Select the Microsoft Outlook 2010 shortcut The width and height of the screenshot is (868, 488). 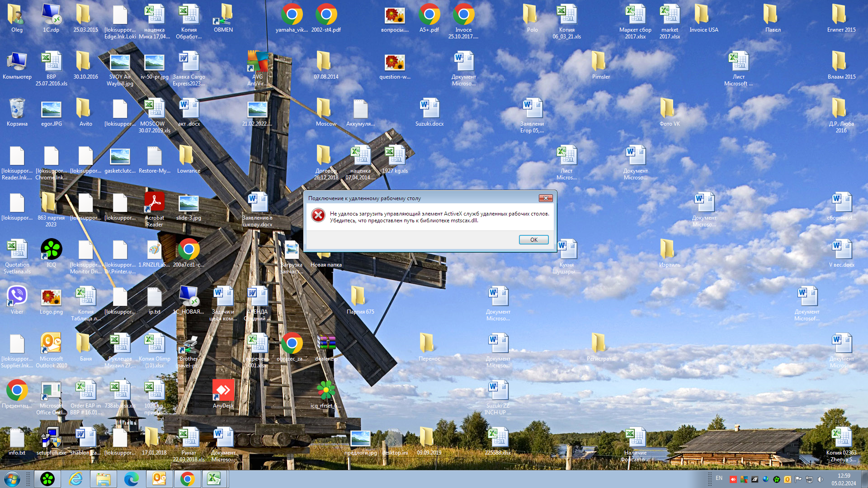coord(52,350)
